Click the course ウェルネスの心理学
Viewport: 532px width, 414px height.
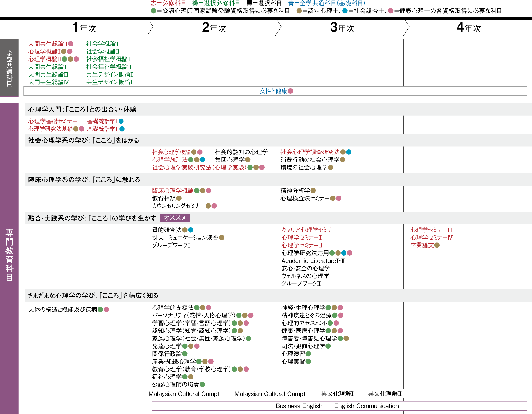click(x=305, y=276)
